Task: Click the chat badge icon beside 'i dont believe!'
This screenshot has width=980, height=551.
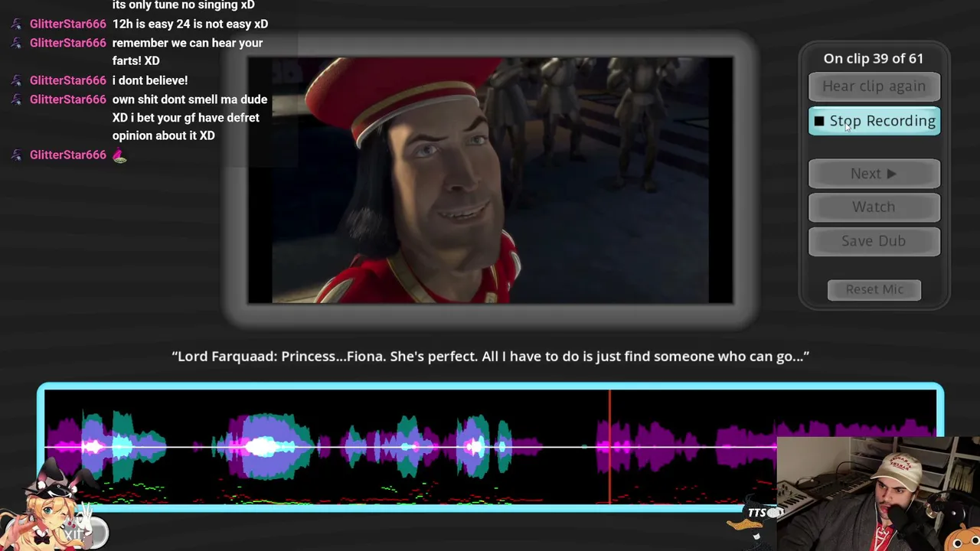Action: pos(16,80)
